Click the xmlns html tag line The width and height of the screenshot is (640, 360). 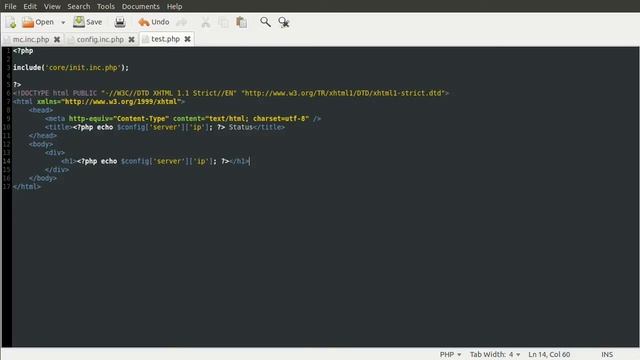[99, 102]
